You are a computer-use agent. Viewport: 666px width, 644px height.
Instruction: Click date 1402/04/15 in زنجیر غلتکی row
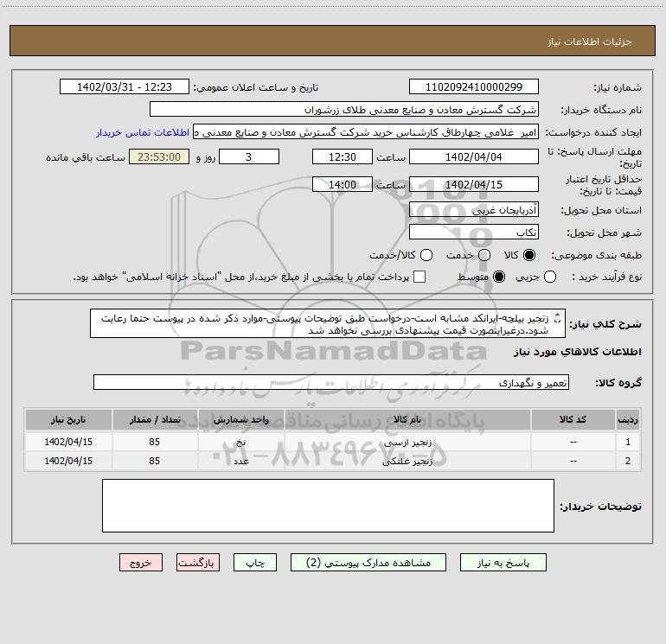pyautogui.click(x=68, y=461)
